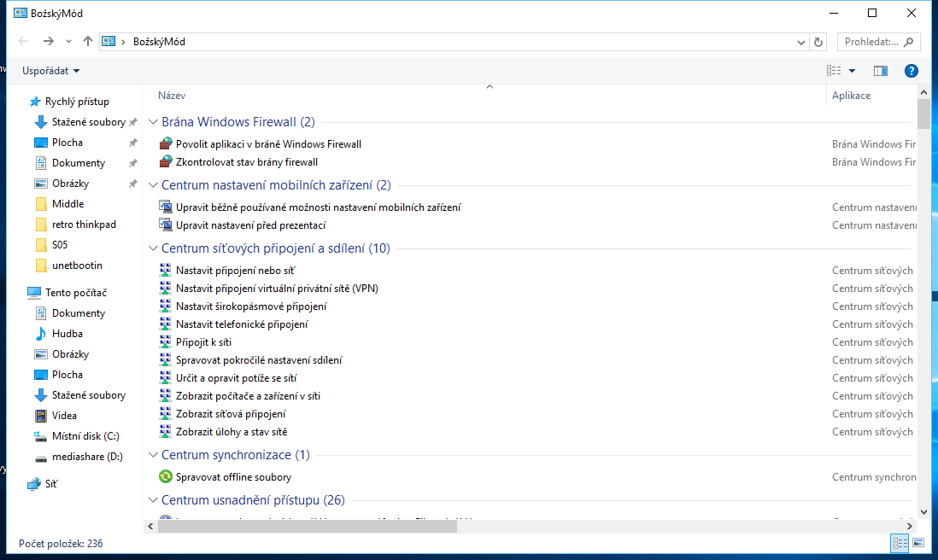This screenshot has height=560, width=938.
Task: Select 'mediashare (D:)' drive
Action: (x=87, y=457)
